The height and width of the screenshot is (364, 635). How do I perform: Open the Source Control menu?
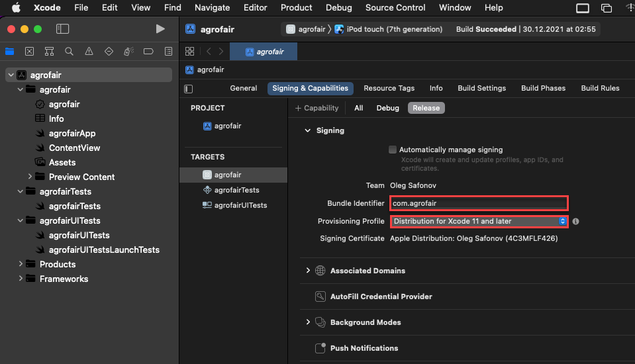(395, 8)
